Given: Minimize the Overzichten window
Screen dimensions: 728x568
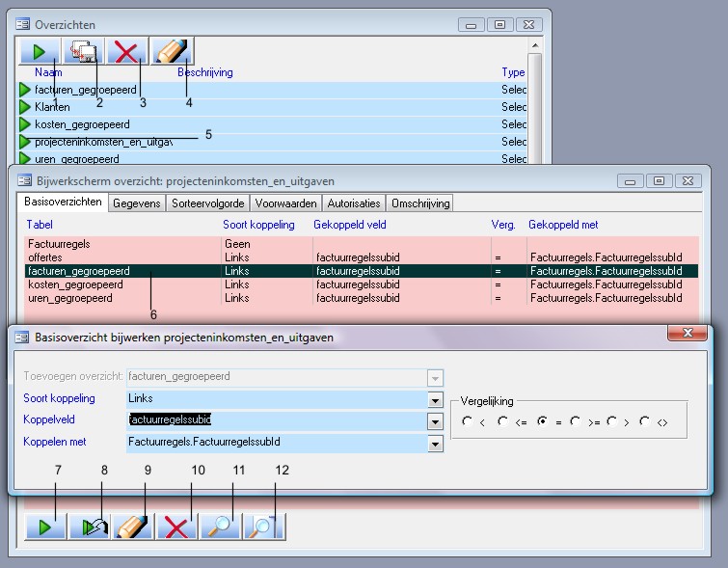Looking at the screenshot, I should [x=471, y=25].
